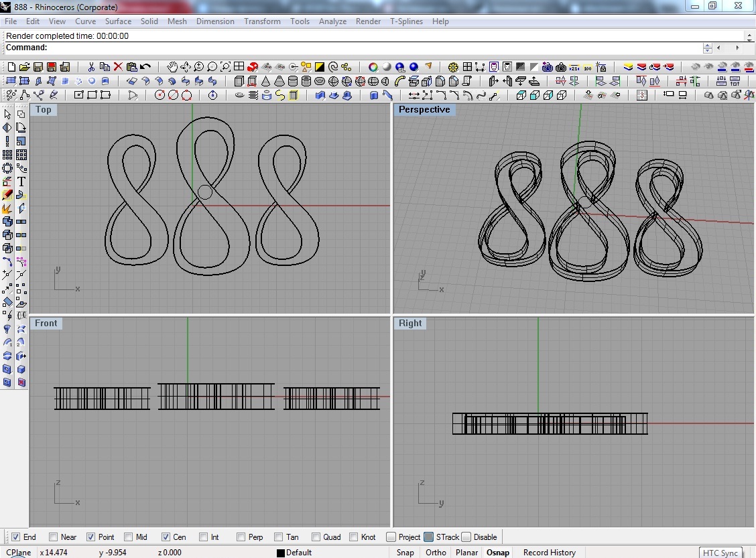Image resolution: width=756 pixels, height=558 pixels.
Task: Click the Open file folder icon
Action: click(24, 67)
